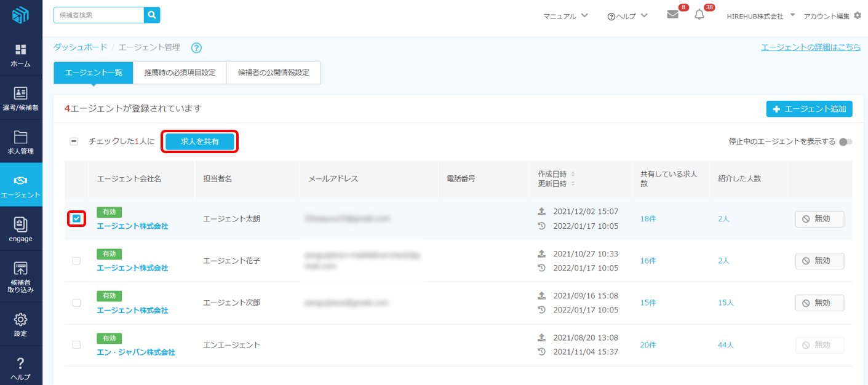Switch to 候補者の公開情報設定 tab

click(273, 73)
